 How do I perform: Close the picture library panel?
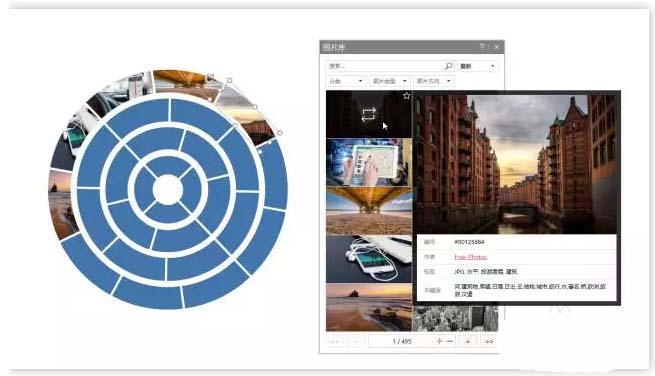[x=497, y=47]
